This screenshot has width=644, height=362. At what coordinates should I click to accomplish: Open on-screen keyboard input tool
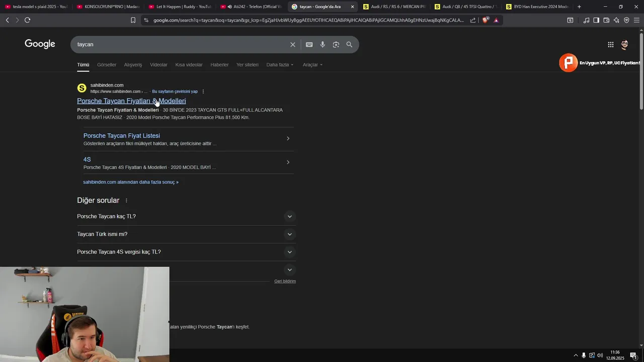click(x=309, y=44)
